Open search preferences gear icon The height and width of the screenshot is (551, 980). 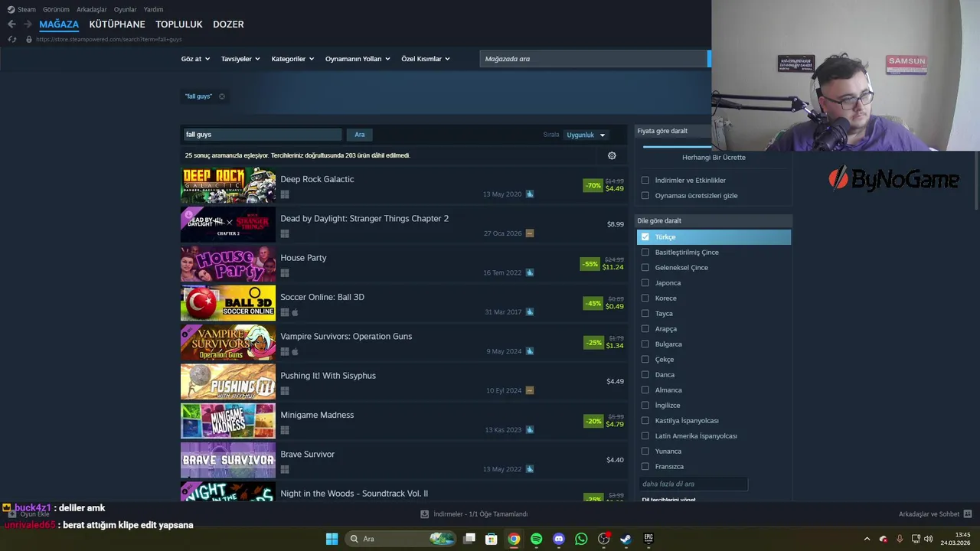[x=612, y=155]
